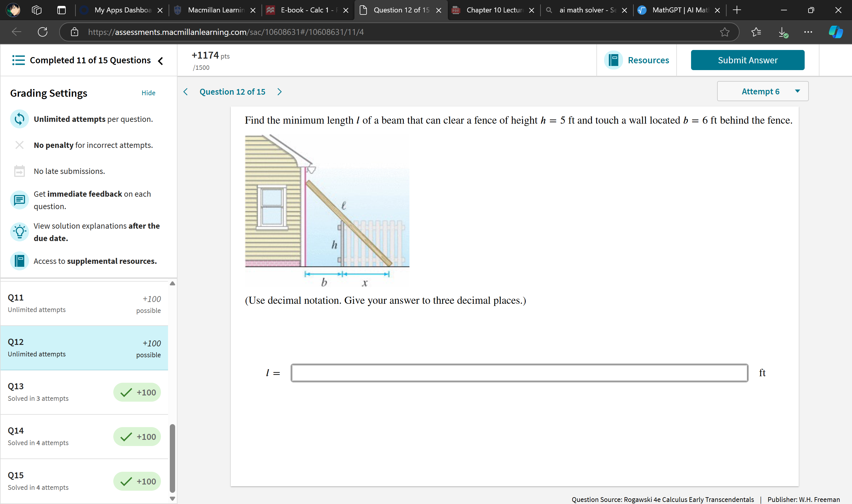Open a new tab with the plus icon
The width and height of the screenshot is (852, 504).
pyautogui.click(x=737, y=10)
